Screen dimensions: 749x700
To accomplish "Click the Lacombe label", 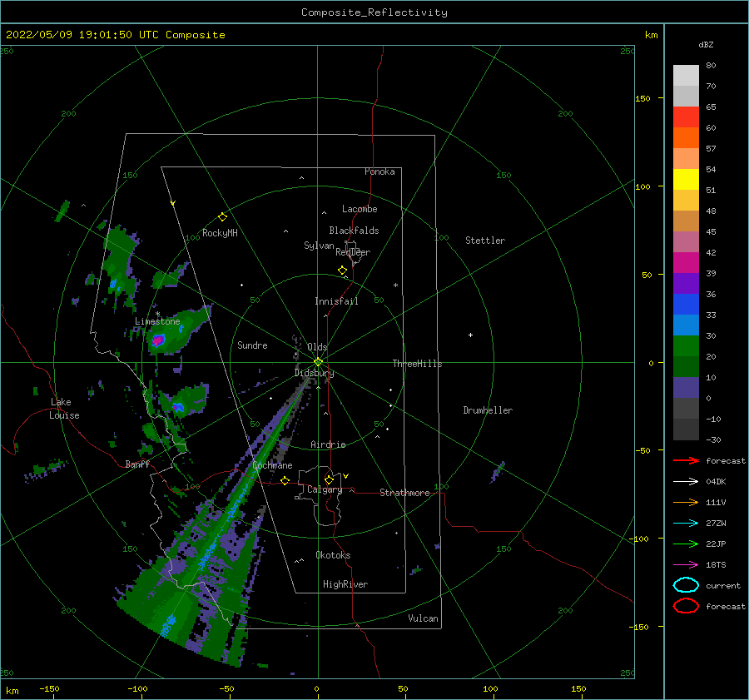I will [x=360, y=209].
